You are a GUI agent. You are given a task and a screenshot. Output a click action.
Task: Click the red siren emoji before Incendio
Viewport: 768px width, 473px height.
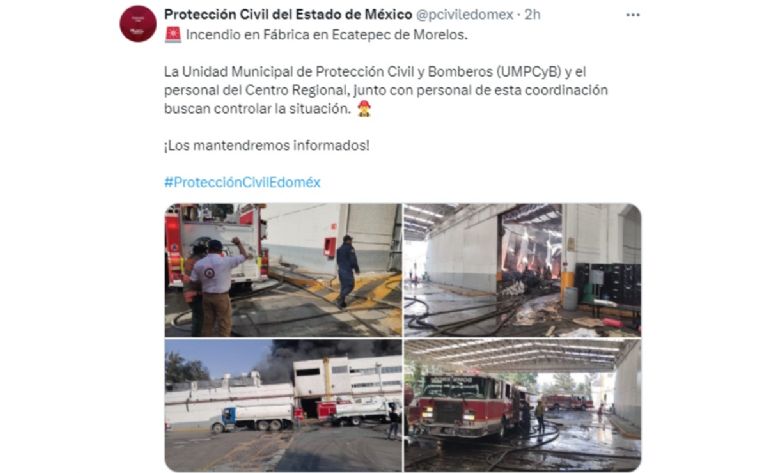click(172, 35)
